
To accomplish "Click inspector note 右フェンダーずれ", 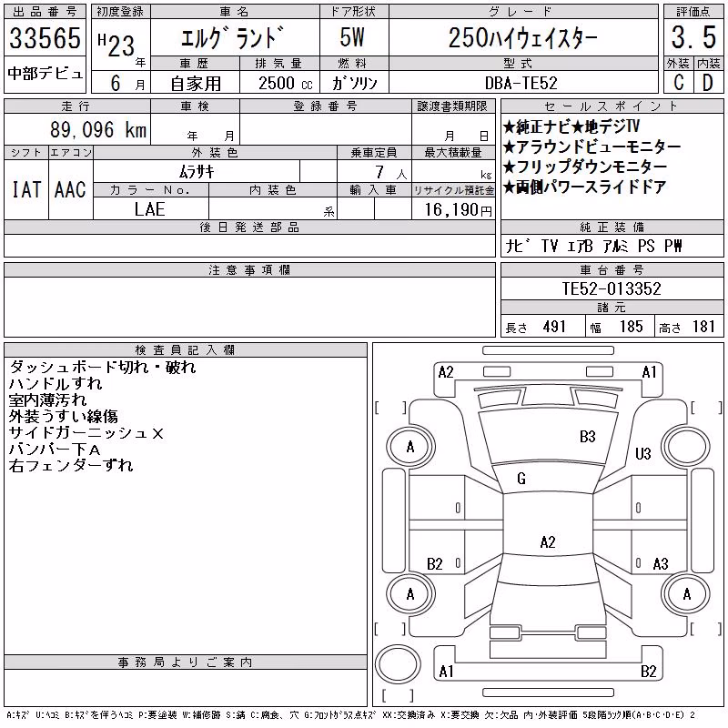I will click(71, 465).
